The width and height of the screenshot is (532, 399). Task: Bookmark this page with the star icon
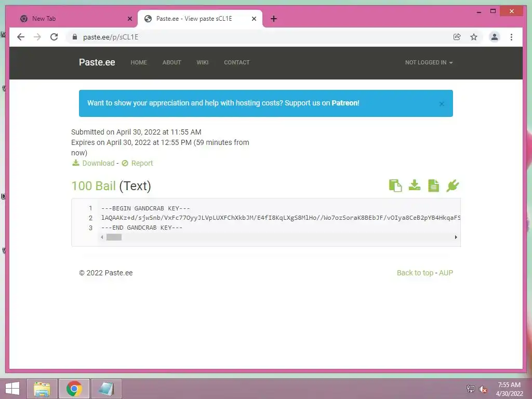coord(474,37)
